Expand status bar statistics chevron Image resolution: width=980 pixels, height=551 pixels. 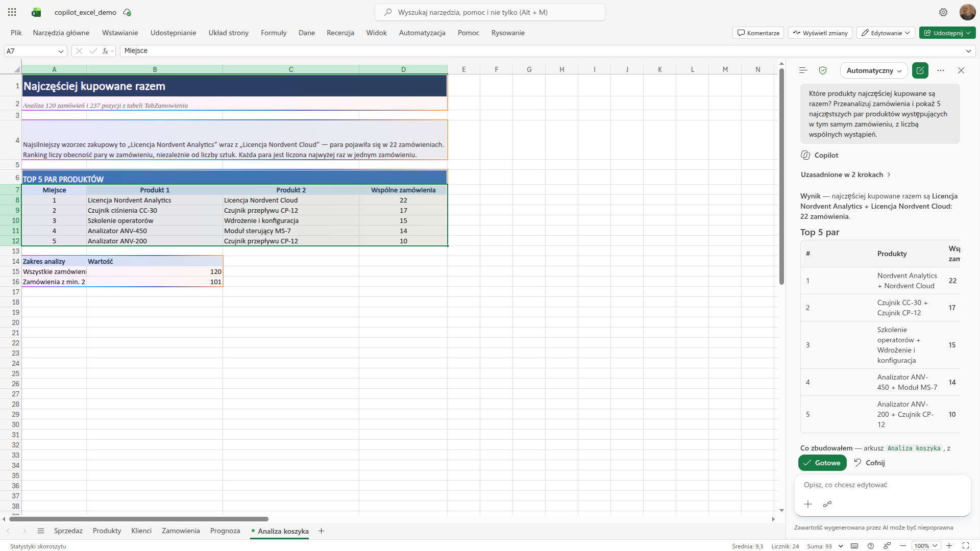[x=841, y=546]
